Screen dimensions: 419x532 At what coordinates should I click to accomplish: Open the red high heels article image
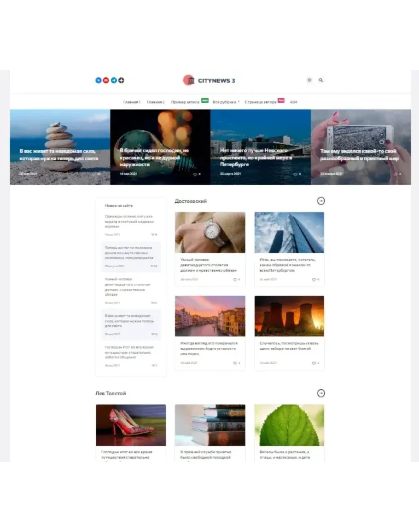pyautogui.click(x=131, y=425)
